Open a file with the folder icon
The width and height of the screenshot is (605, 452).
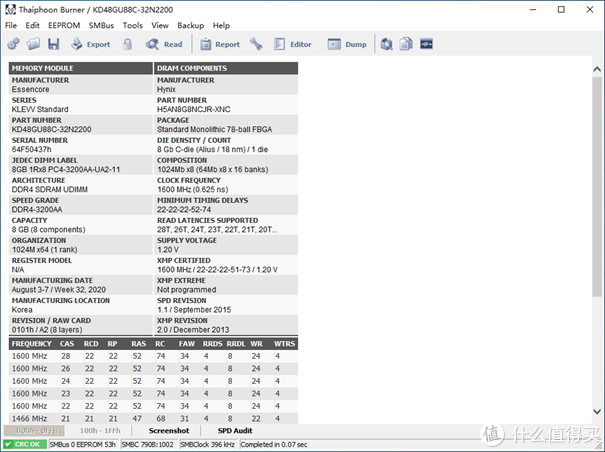coord(33,44)
